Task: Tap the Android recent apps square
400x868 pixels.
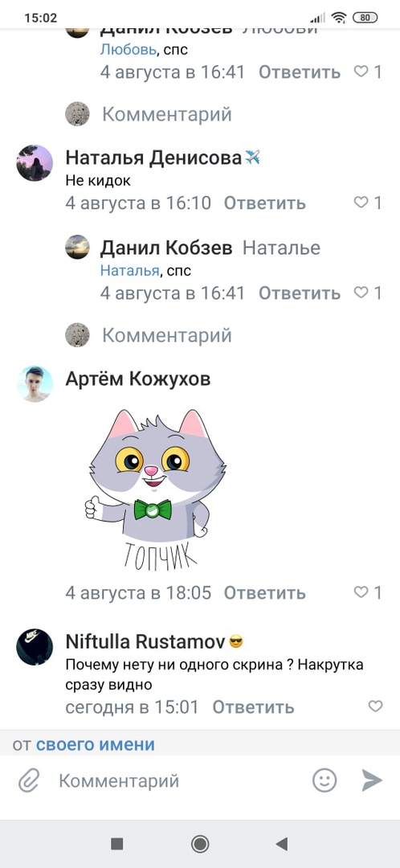Action: [x=116, y=844]
